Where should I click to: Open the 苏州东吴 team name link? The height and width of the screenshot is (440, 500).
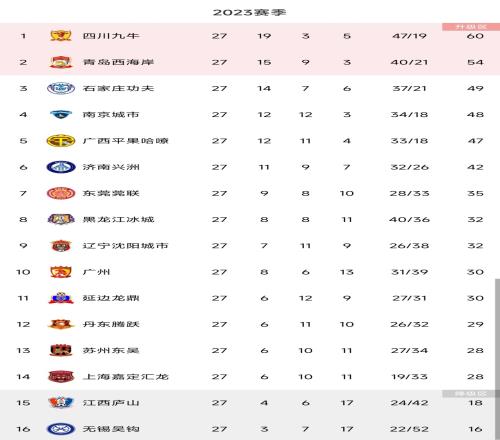pos(111,350)
